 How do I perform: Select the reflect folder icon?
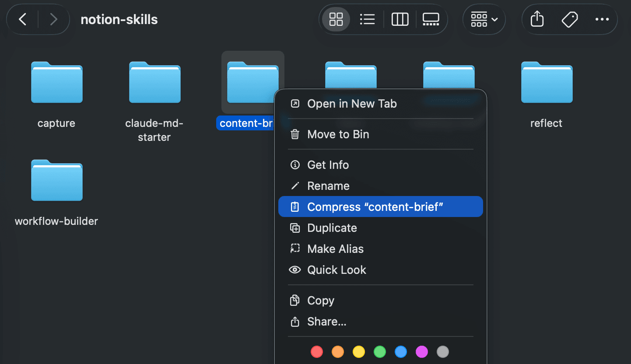547,82
